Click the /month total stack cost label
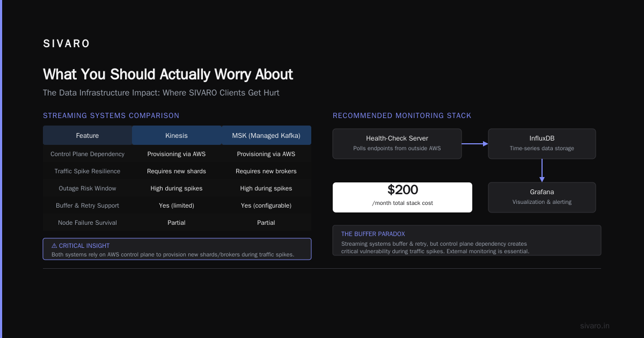The width and height of the screenshot is (644, 338). tap(402, 203)
